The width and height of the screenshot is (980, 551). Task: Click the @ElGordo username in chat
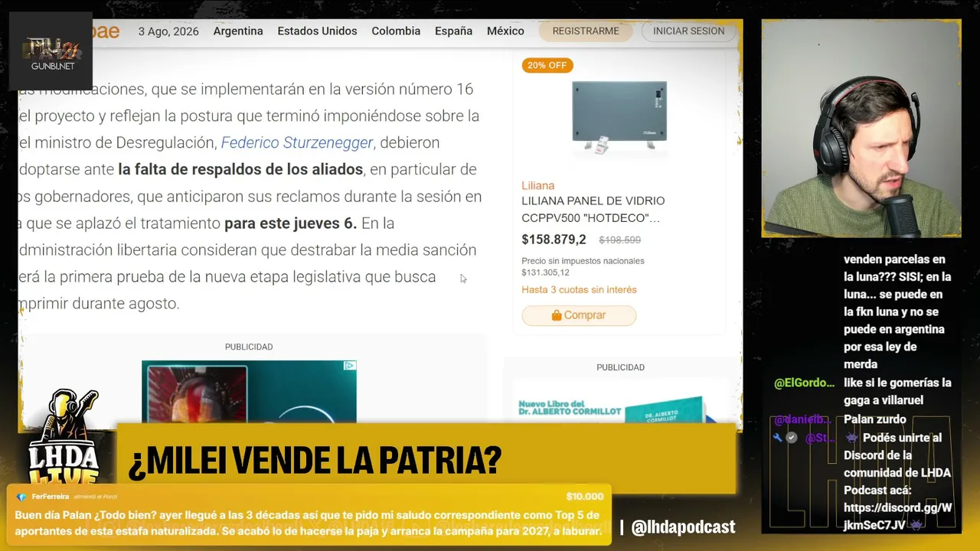coord(804,383)
